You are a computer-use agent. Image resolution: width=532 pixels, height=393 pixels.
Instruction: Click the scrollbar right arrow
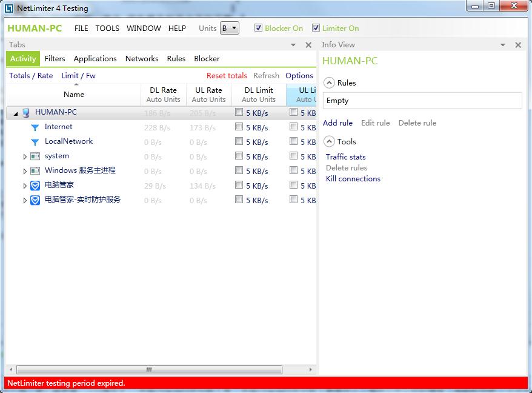310,369
